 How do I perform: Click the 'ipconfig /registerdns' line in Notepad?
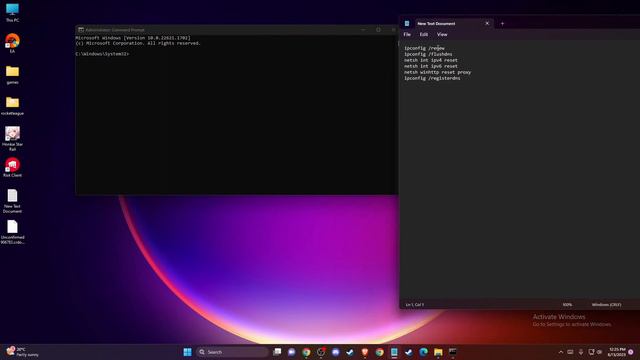click(x=432, y=78)
